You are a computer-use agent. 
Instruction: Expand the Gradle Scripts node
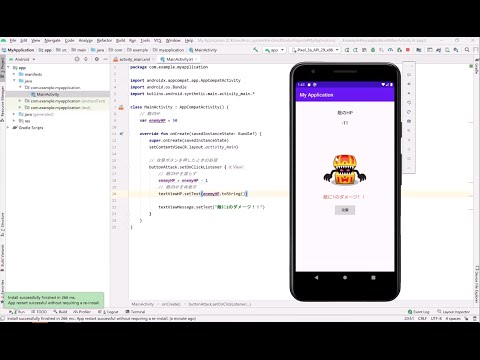point(8,127)
